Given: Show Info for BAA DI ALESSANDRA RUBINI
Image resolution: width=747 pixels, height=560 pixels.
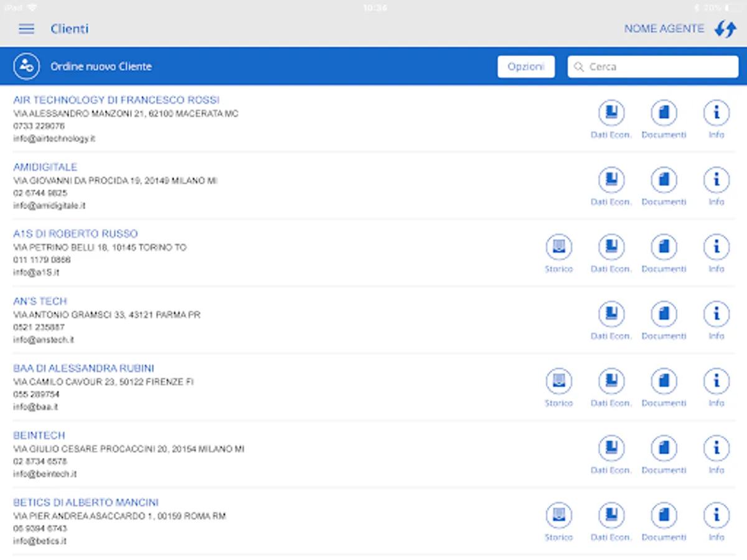Looking at the screenshot, I should 716,388.
